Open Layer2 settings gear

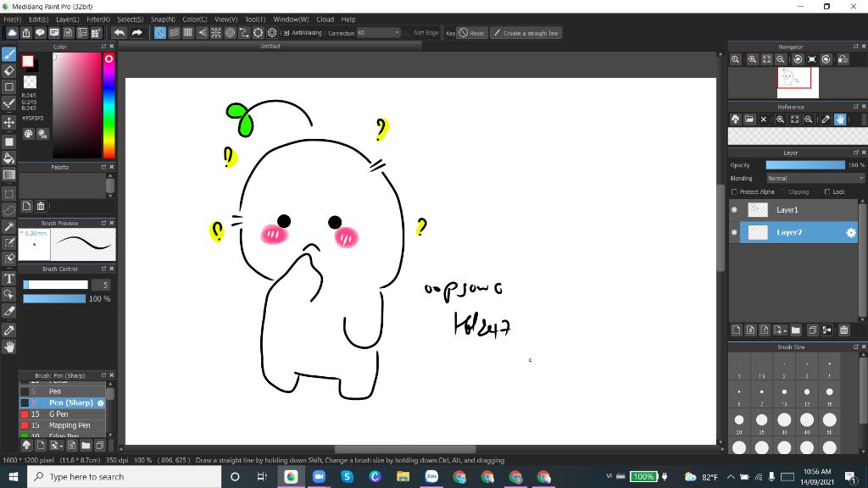851,233
